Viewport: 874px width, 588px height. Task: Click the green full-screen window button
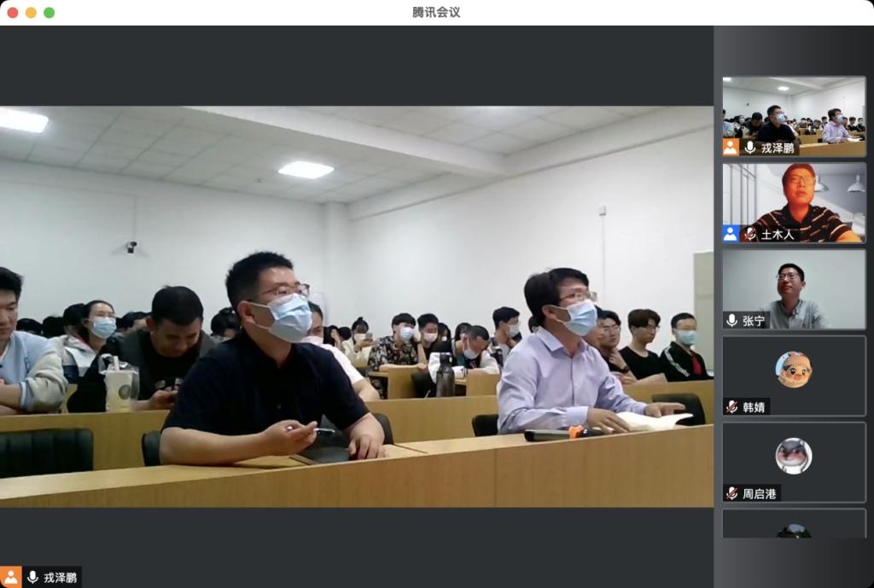click(49, 12)
